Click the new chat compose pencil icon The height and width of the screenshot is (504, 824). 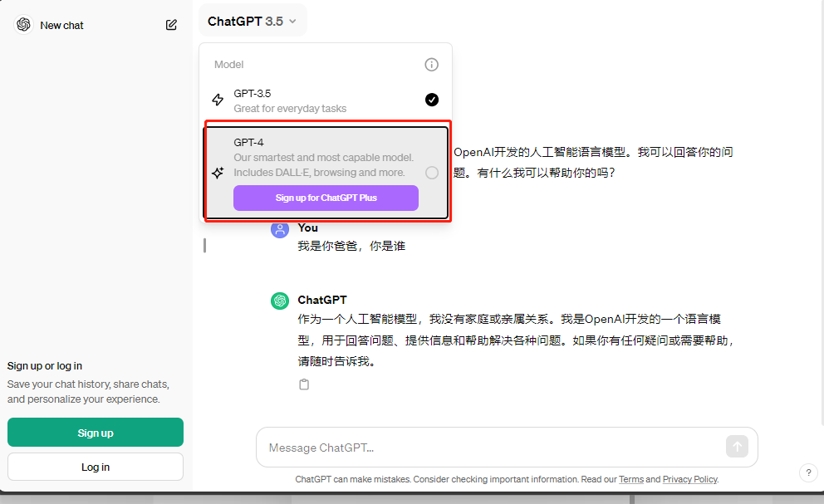pos(171,25)
